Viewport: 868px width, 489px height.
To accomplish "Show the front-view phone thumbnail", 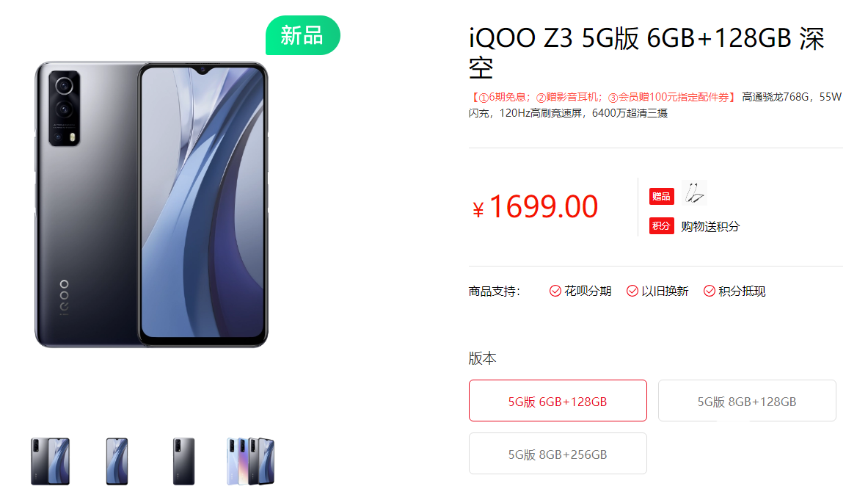I will point(117,461).
